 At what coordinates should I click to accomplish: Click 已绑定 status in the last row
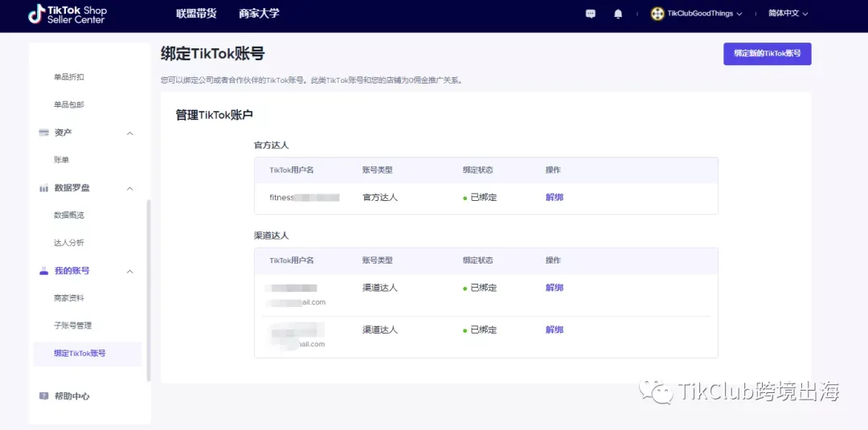pos(480,330)
